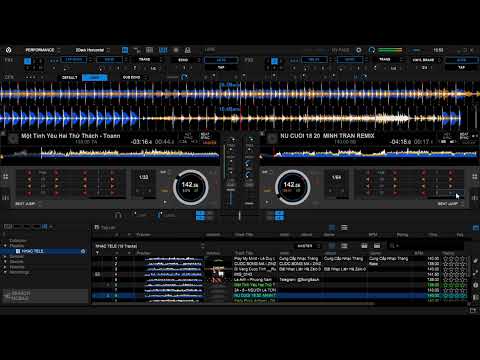Open the 2Deck Horizontal layout dropdown
The image size is (480, 360).
[92, 50]
